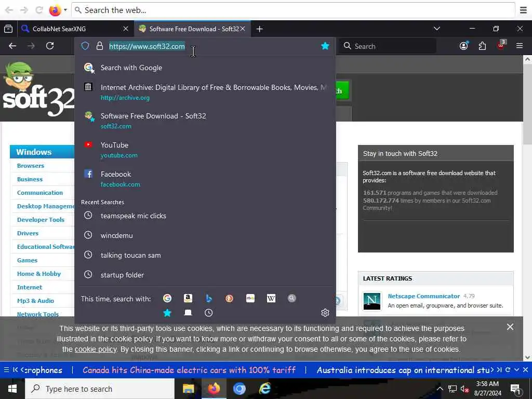Click the browser back arrow in the dark toolbar
532x399 pixels.
[12, 46]
